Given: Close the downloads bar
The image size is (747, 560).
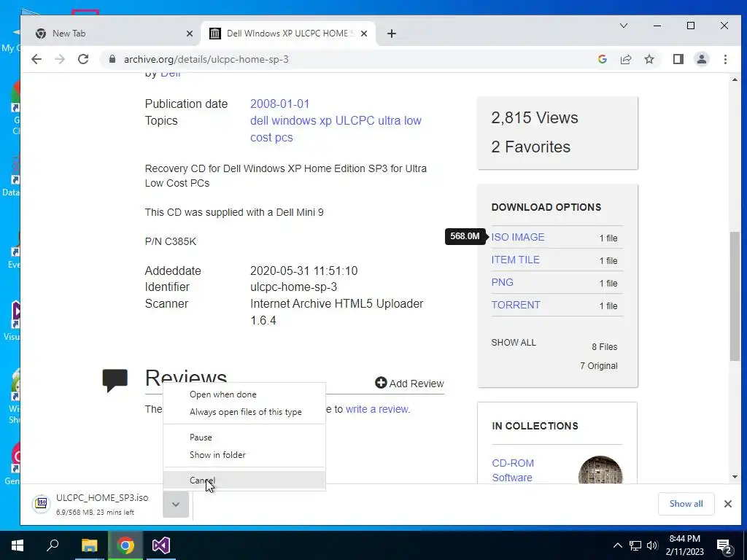Looking at the screenshot, I should (727, 504).
